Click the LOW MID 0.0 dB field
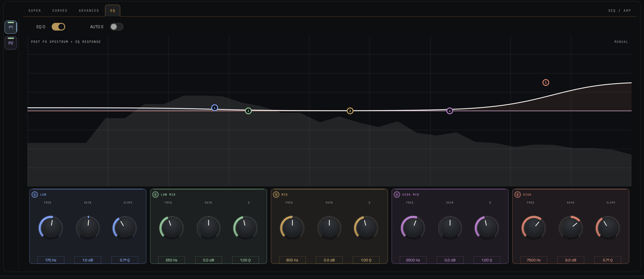 (x=209, y=260)
